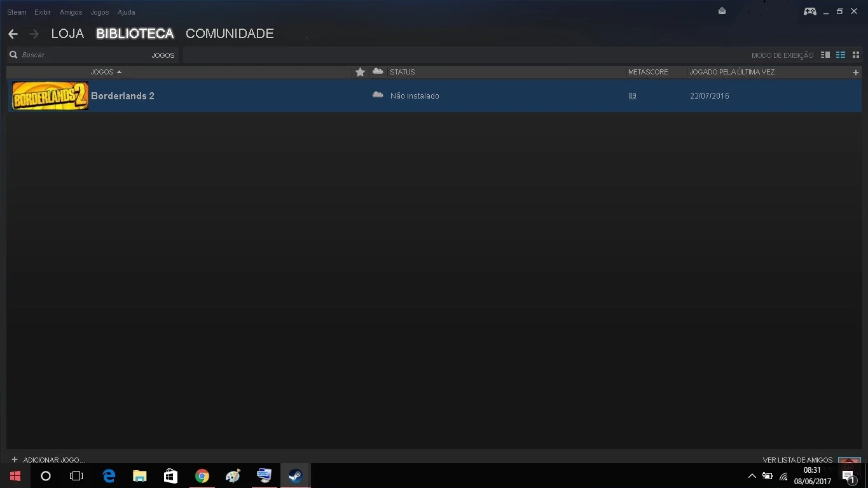Click in the Buscar search field
The image size is (868, 488).
(x=84, y=55)
